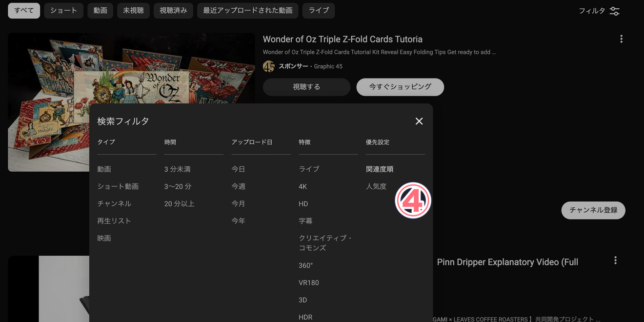Screen dimensions: 644x322
Task: Click the チャンネル登録 button
Action: tap(593, 210)
